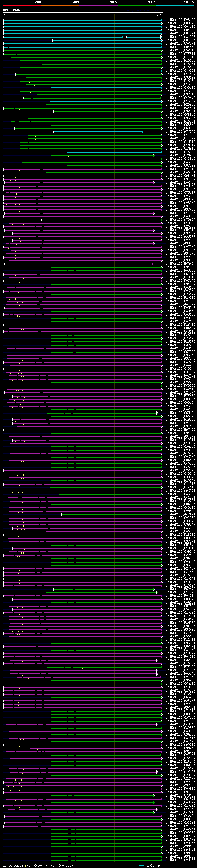Viewport: 197px width, 868px height.
Task: Open hit UniRef100_Q84U91
Action: point(180,33)
